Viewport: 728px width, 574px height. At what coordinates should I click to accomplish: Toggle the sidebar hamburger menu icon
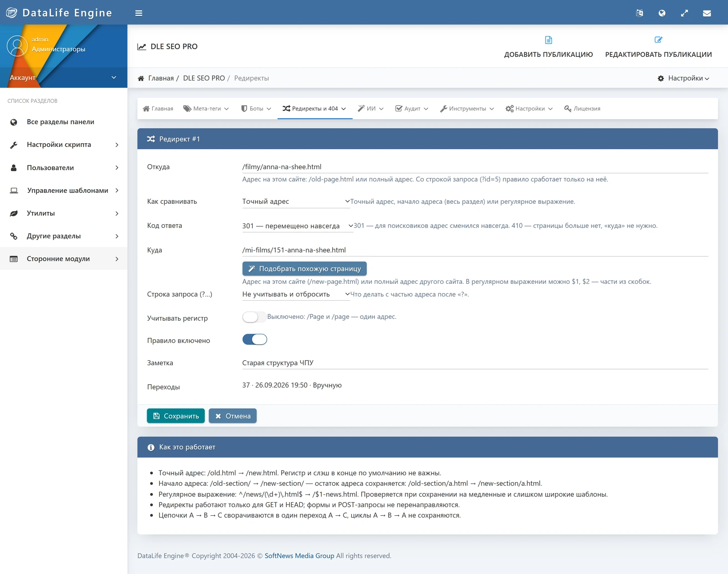click(139, 13)
